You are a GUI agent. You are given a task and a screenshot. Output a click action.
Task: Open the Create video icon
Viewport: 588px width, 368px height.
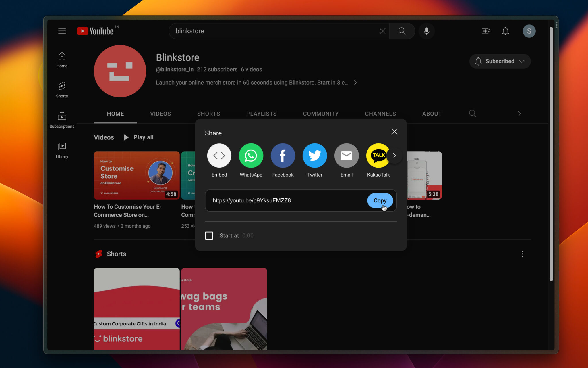click(486, 31)
